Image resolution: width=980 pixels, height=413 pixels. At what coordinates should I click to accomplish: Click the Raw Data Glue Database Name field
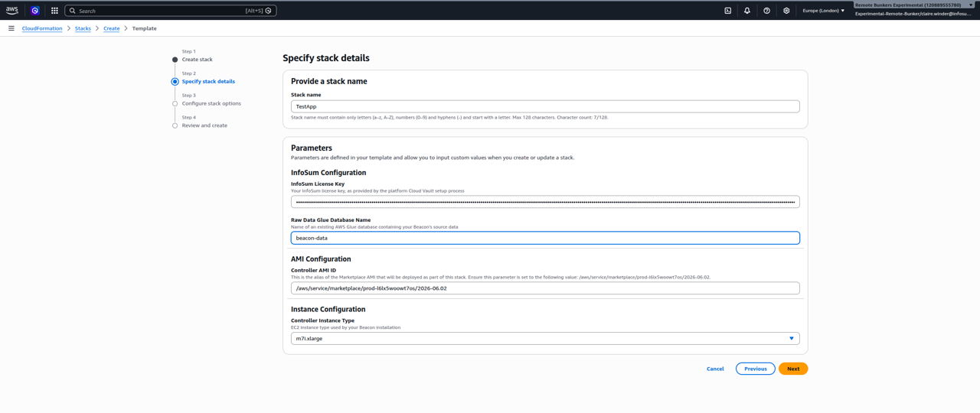click(545, 238)
